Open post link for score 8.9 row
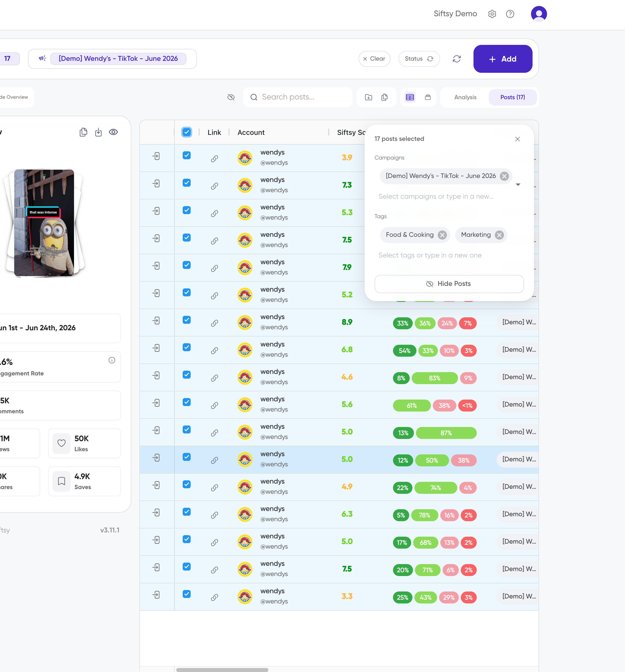The height and width of the screenshot is (672, 625). tap(214, 323)
